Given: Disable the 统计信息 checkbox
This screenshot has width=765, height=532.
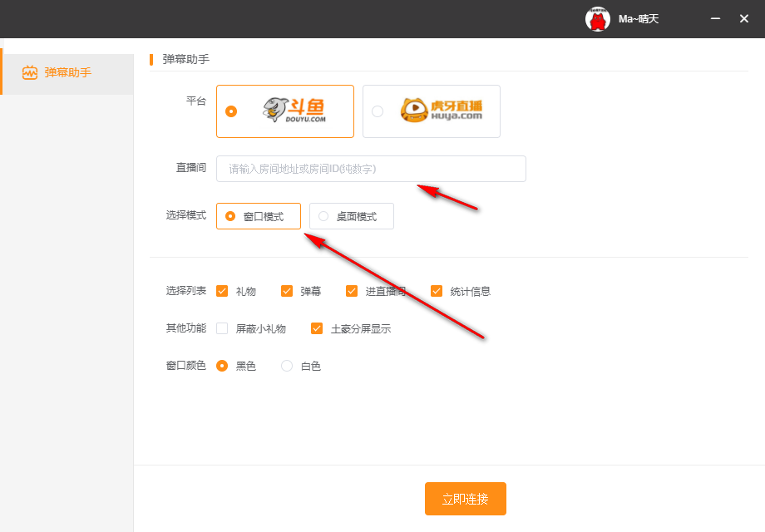Looking at the screenshot, I should (437, 291).
